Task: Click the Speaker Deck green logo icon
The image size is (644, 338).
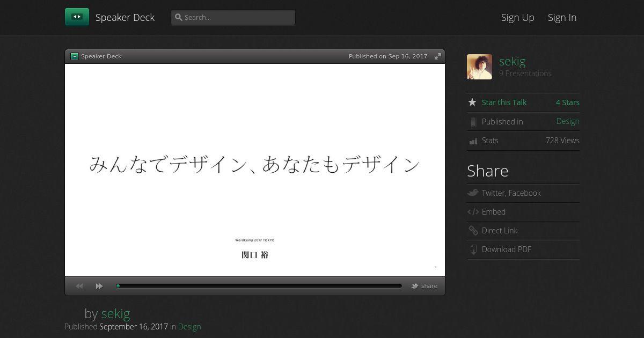Action: pyautogui.click(x=77, y=17)
